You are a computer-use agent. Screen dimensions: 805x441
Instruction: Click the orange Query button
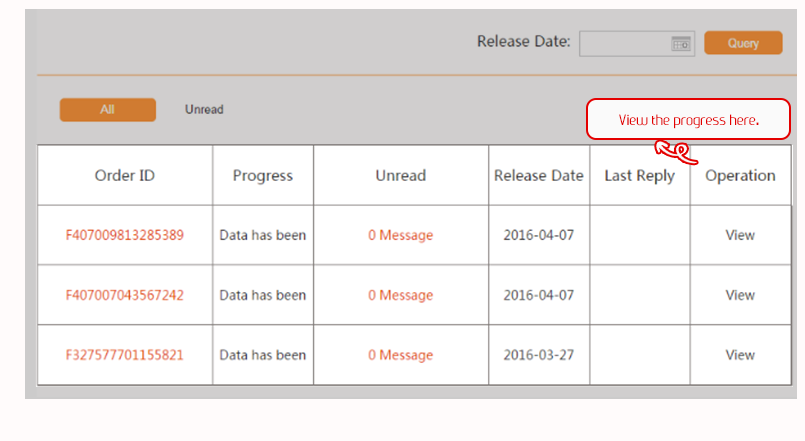click(743, 43)
